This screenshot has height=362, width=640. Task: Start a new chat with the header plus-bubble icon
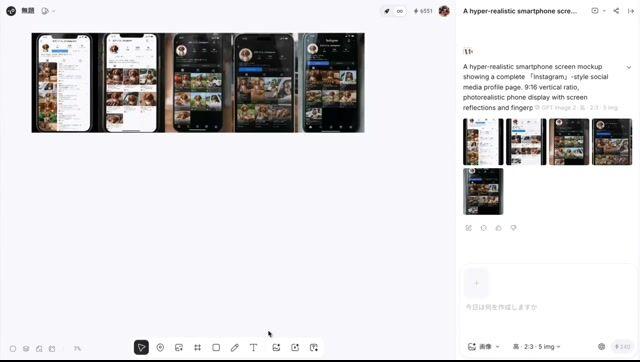pos(595,11)
